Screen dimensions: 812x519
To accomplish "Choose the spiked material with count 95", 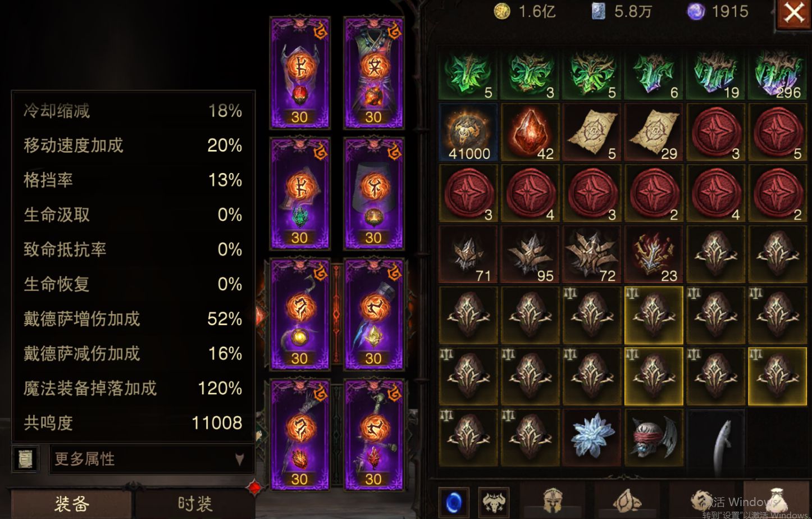I will [531, 255].
